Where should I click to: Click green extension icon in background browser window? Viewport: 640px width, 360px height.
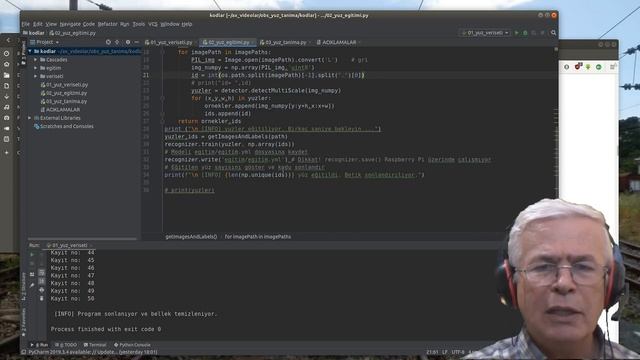598,67
